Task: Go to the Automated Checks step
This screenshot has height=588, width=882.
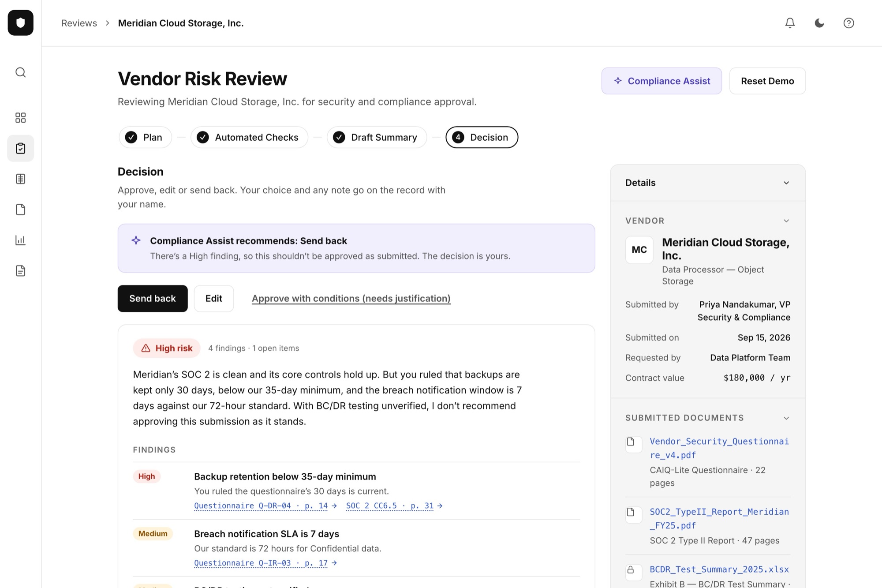Action: (x=249, y=137)
